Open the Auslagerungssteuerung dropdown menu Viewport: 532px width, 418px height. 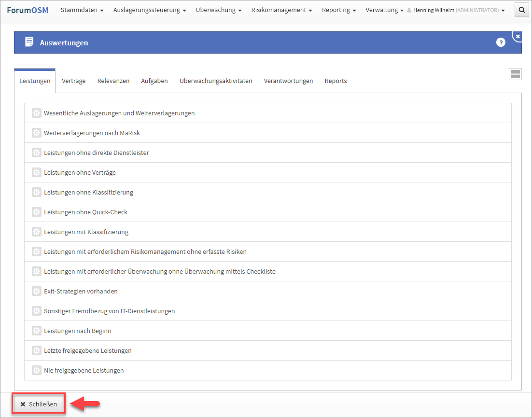tap(150, 10)
